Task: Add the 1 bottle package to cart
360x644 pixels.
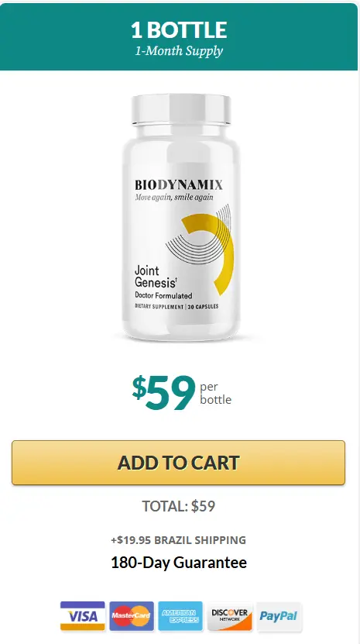Action: point(178,463)
